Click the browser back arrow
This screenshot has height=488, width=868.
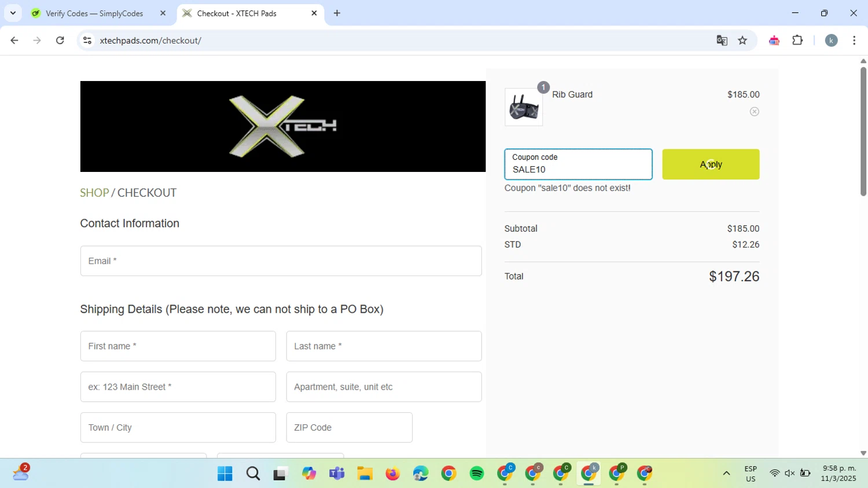click(x=14, y=41)
